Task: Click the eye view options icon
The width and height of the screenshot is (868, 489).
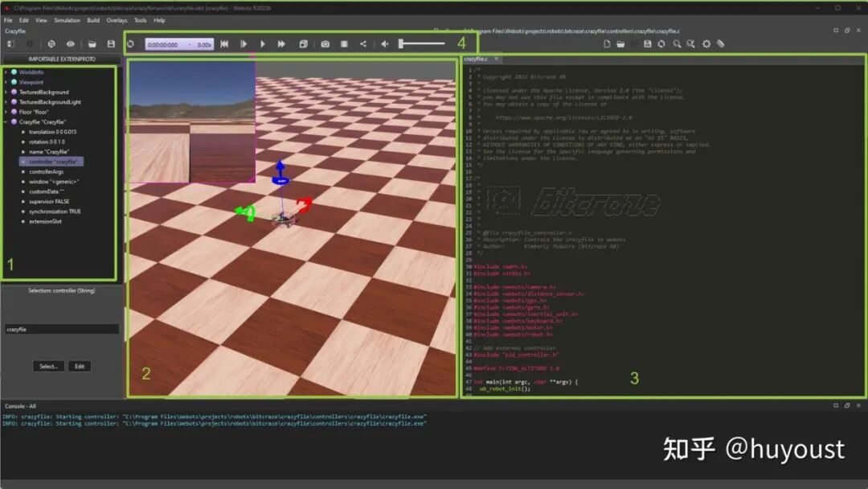Action: pos(70,43)
